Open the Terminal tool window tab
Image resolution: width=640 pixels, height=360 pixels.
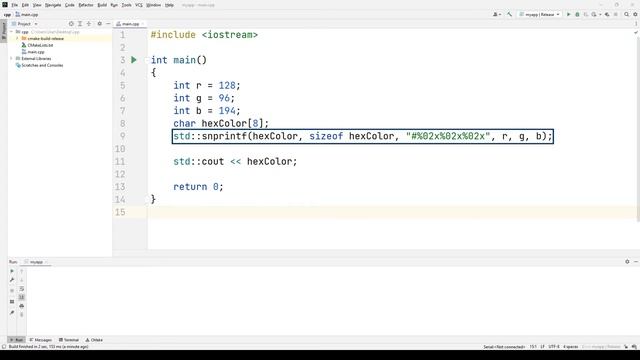point(69,340)
